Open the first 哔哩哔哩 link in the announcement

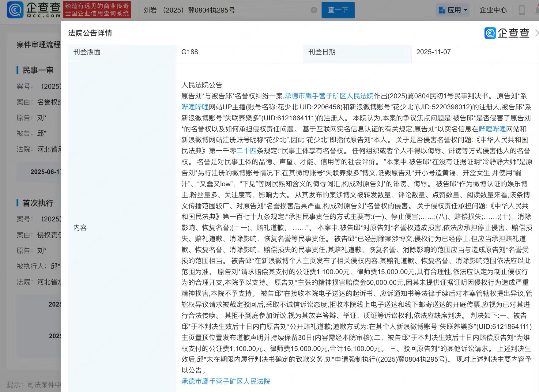195,107
